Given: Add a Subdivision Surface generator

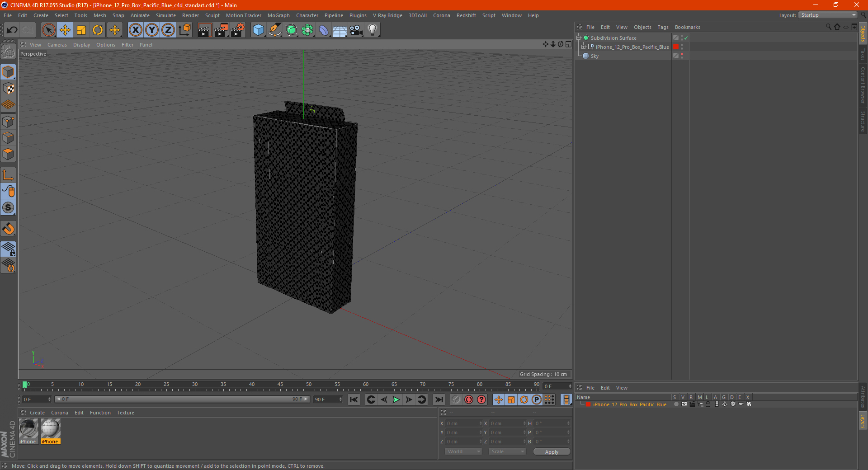Looking at the screenshot, I should click(x=291, y=30).
